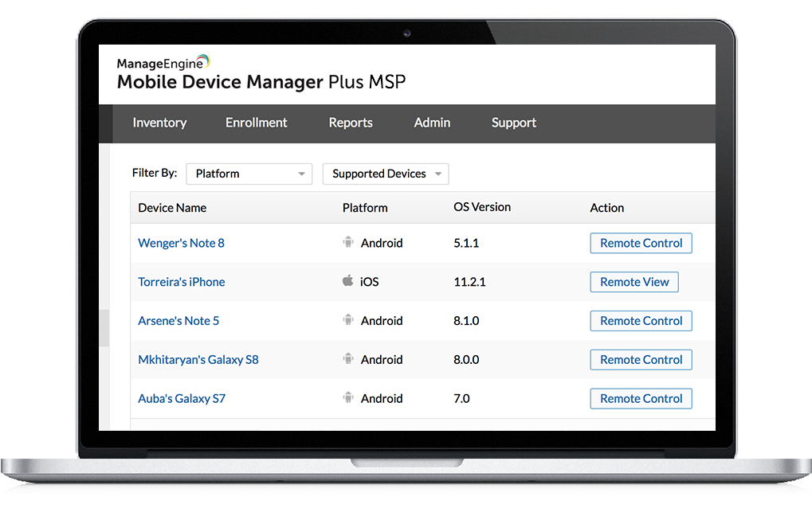812x512 pixels.
Task: Open the Platform filter dropdown
Action: pos(249,174)
